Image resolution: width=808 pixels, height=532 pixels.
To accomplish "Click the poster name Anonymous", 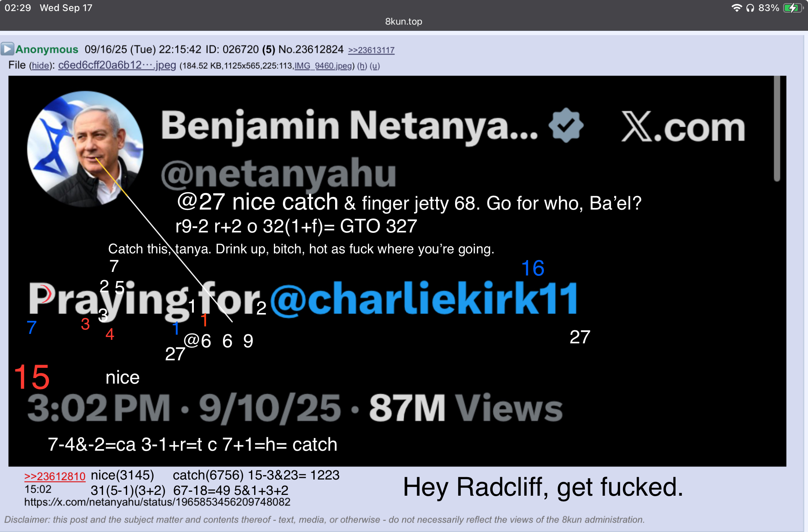I will tap(47, 49).
